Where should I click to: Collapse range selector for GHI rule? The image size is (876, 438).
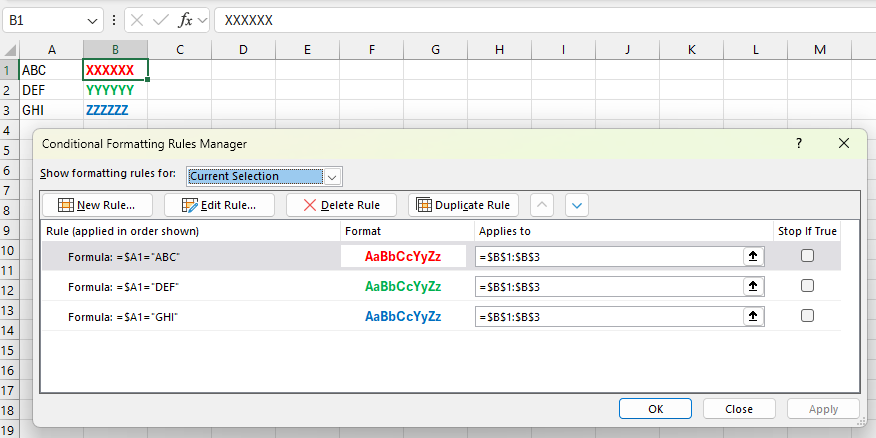coord(753,317)
